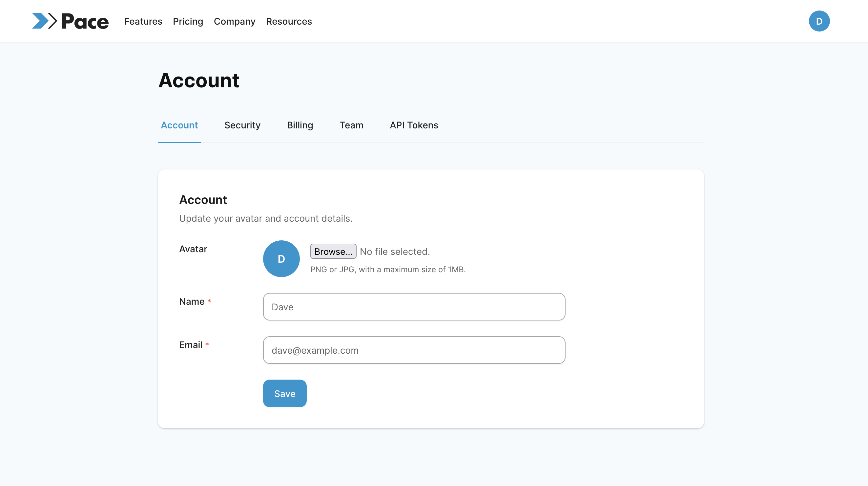
Task: Switch to the Billing tab
Action: pyautogui.click(x=300, y=125)
